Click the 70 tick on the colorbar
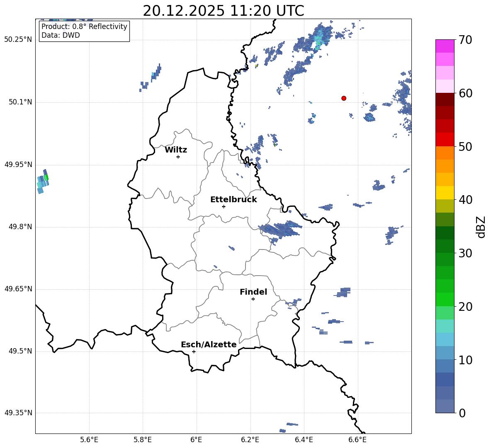The image size is (491, 448). click(x=465, y=40)
